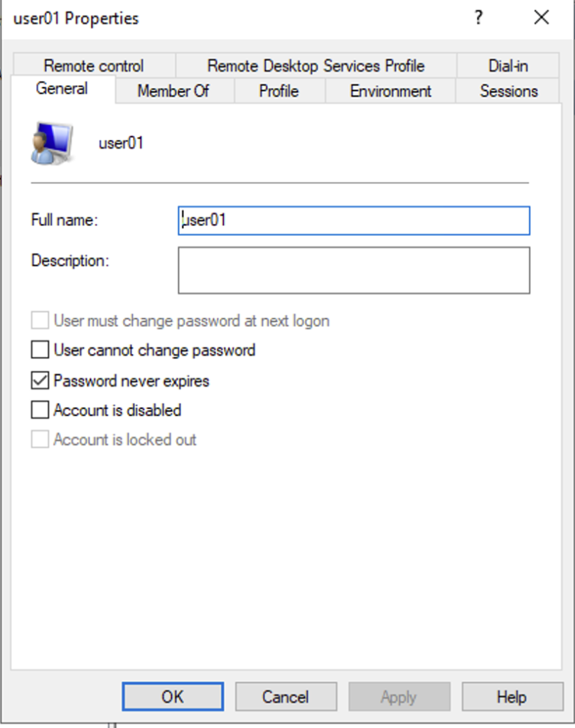575x728 pixels.
Task: Toggle User cannot change password checkbox
Action: [40, 350]
